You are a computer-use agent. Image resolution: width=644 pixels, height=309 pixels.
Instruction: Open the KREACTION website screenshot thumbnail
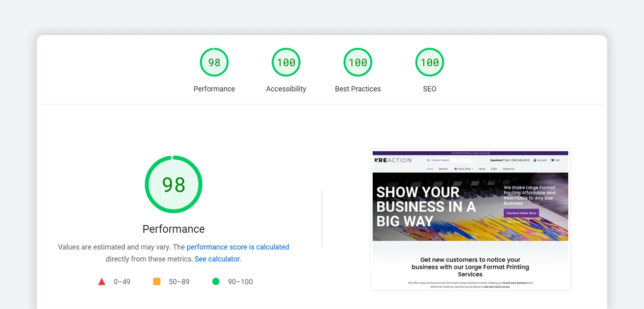click(470, 220)
